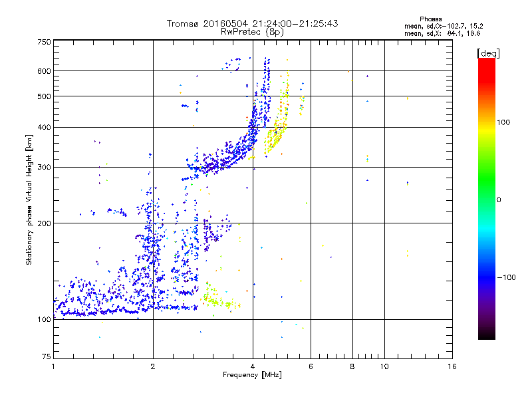This screenshot has height=399, width=532.
Task: Click the '400' y-axis tick label
Action: click(x=44, y=127)
